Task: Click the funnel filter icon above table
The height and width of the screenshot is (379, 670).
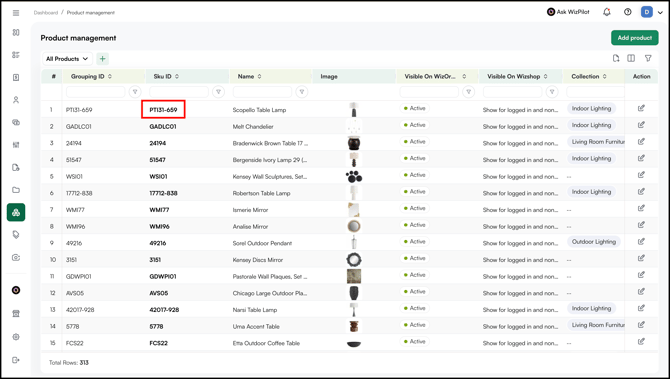Action: pyautogui.click(x=648, y=58)
